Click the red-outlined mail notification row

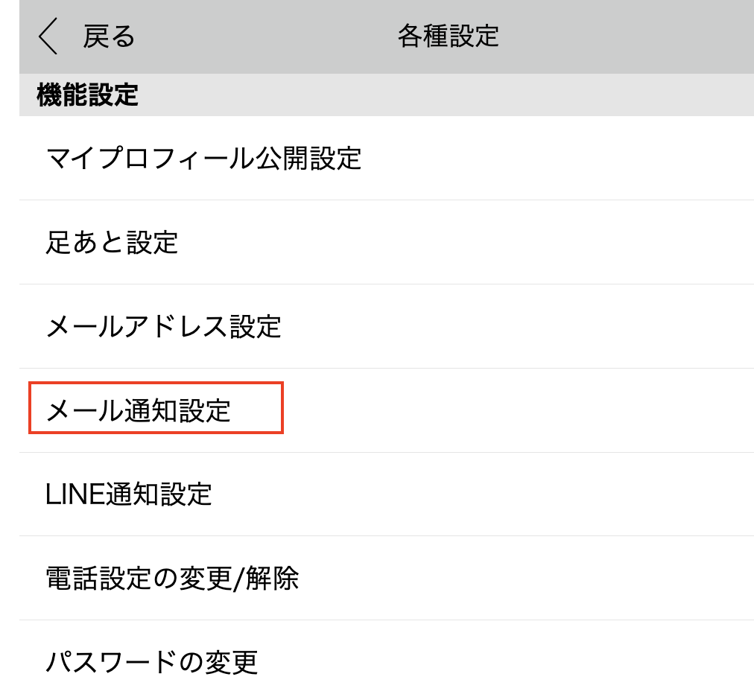point(156,408)
